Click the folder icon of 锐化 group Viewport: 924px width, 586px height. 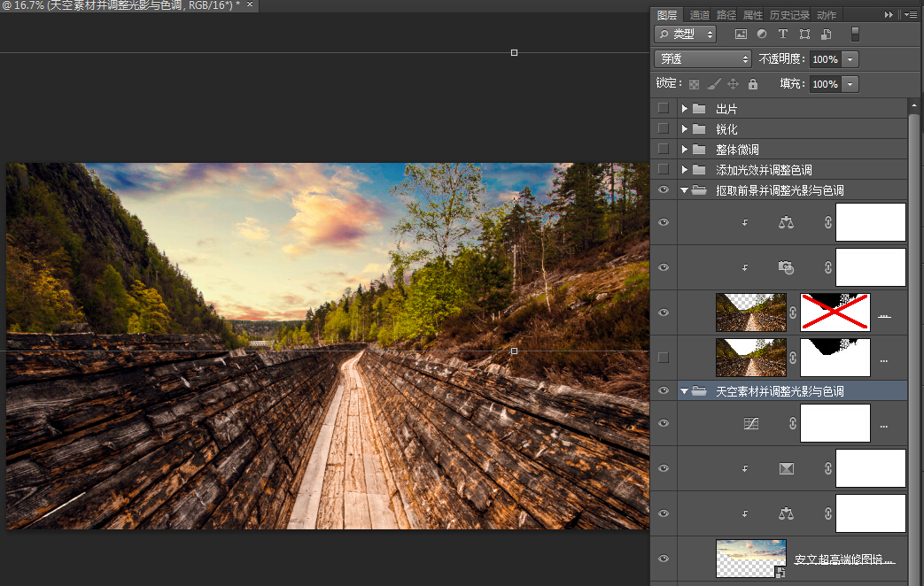coord(699,129)
